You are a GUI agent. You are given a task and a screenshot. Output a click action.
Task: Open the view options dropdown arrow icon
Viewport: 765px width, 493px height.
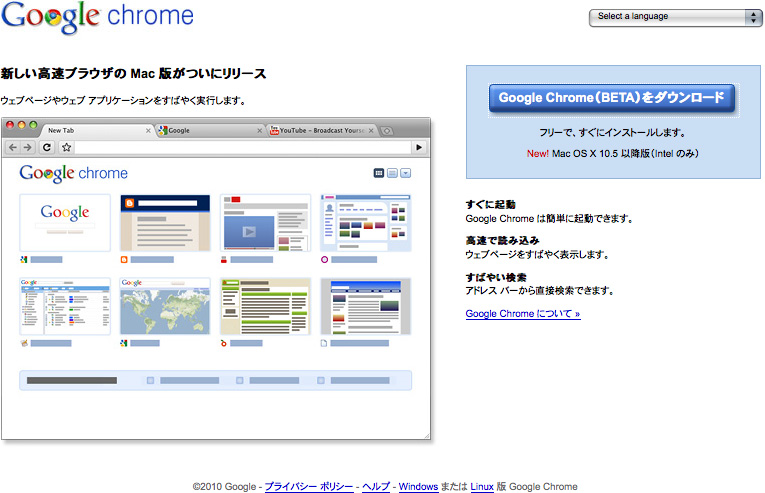(405, 173)
